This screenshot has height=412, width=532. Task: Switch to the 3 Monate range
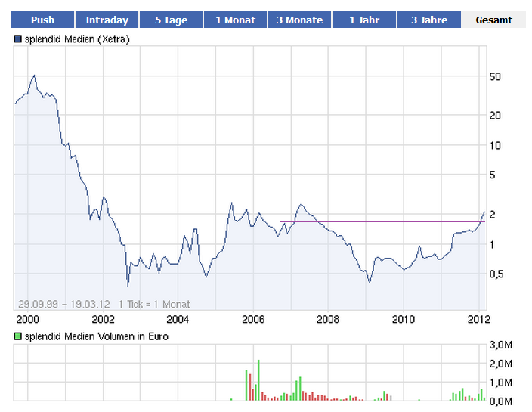coord(299,20)
